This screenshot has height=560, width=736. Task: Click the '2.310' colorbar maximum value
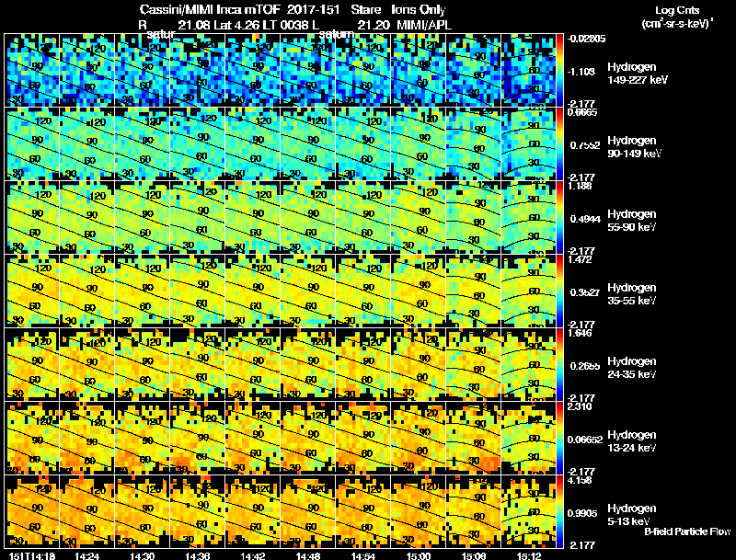click(581, 406)
